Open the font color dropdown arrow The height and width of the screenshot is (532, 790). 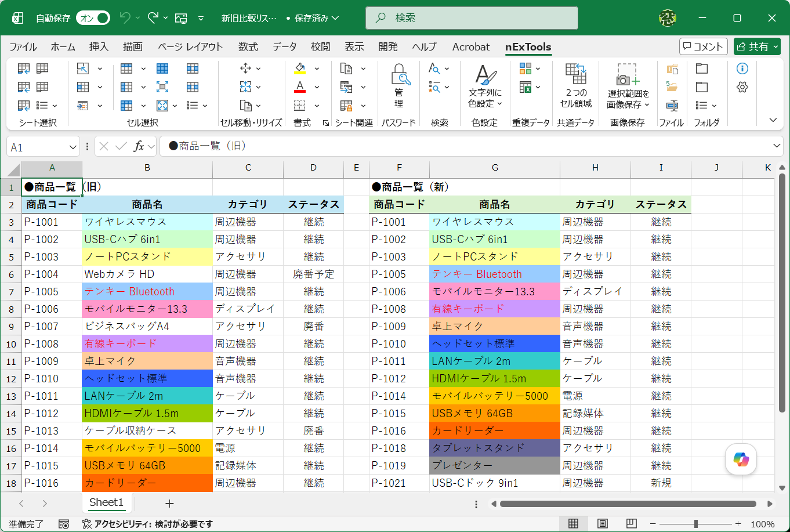click(x=317, y=87)
